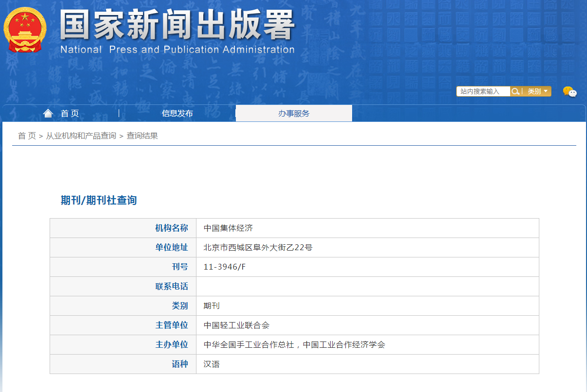Open the 信息发布 navigation menu

pos(177,114)
